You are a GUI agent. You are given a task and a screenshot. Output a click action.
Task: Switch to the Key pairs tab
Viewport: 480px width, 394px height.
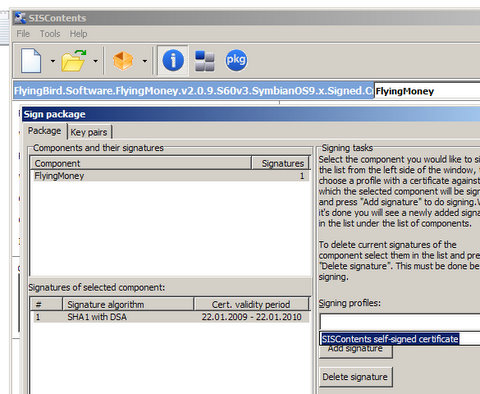[x=89, y=132]
